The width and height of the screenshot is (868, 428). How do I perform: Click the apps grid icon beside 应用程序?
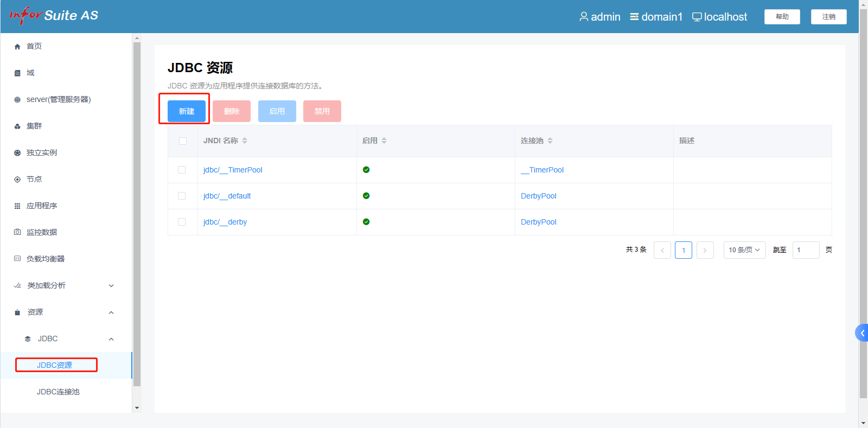pos(17,206)
